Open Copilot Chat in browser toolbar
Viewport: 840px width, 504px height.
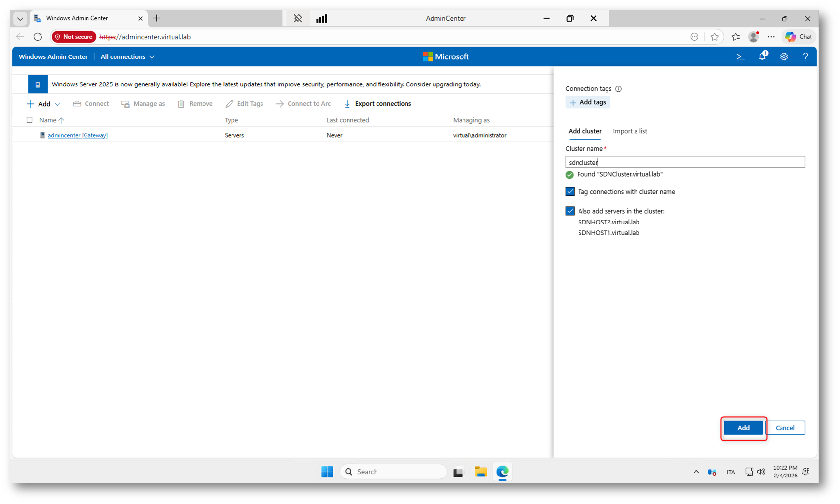pyautogui.click(x=799, y=37)
